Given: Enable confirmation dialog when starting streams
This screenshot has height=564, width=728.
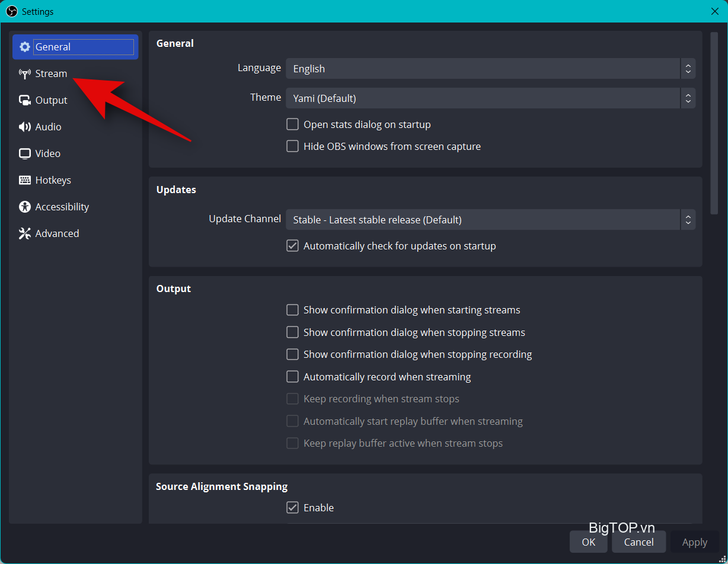Looking at the screenshot, I should pyautogui.click(x=292, y=310).
